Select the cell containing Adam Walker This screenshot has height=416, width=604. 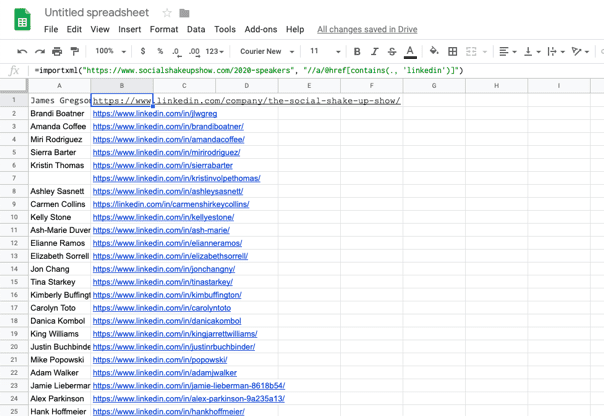[x=59, y=372]
